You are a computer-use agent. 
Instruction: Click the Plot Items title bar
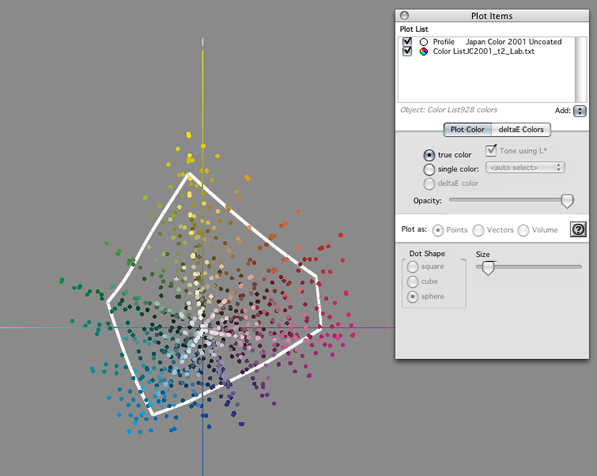click(x=492, y=16)
